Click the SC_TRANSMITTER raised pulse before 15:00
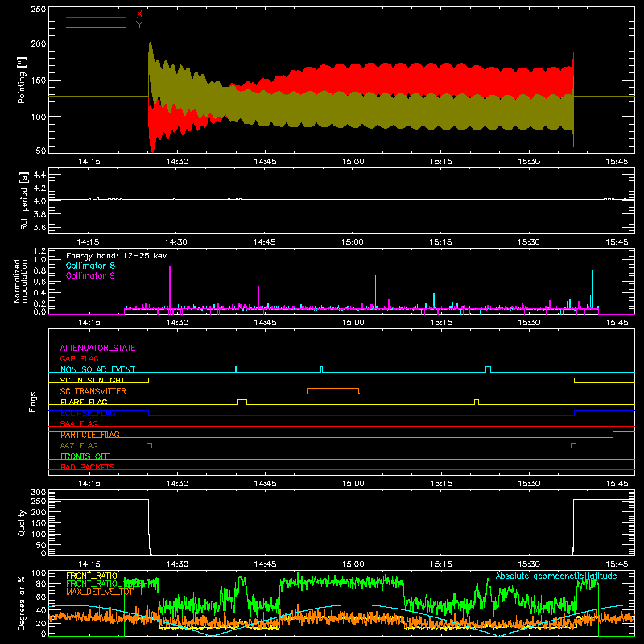Image resolution: width=644 pixels, height=644 pixels. 332,390
